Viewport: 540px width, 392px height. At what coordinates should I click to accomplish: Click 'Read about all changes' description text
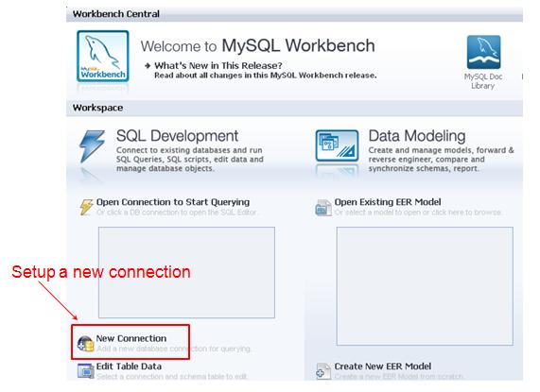(265, 76)
